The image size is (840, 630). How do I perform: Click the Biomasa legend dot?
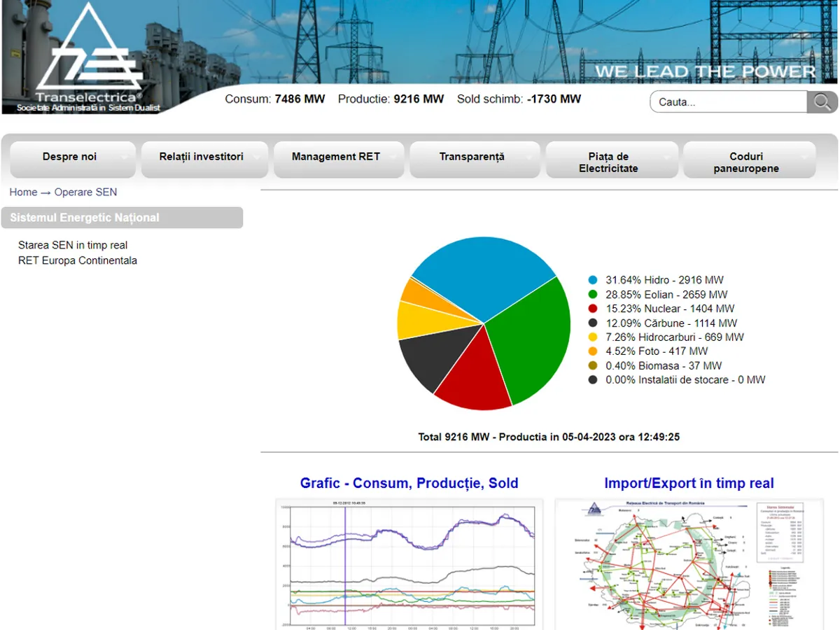[x=594, y=366]
